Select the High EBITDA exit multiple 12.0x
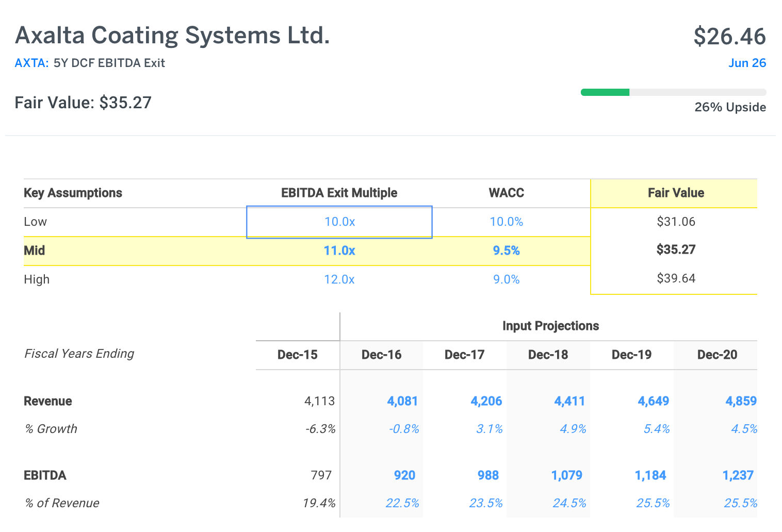 click(339, 279)
